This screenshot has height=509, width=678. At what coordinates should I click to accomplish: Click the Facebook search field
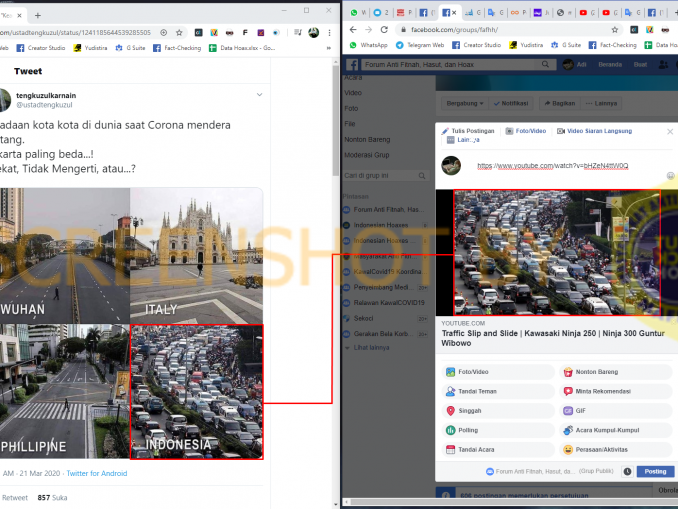[450, 65]
